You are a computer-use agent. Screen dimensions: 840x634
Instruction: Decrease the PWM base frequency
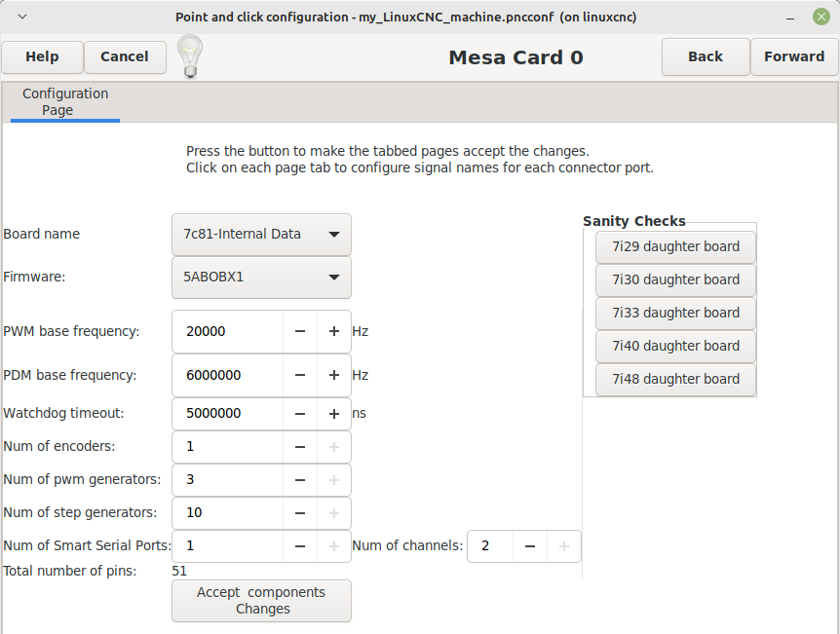coord(300,331)
